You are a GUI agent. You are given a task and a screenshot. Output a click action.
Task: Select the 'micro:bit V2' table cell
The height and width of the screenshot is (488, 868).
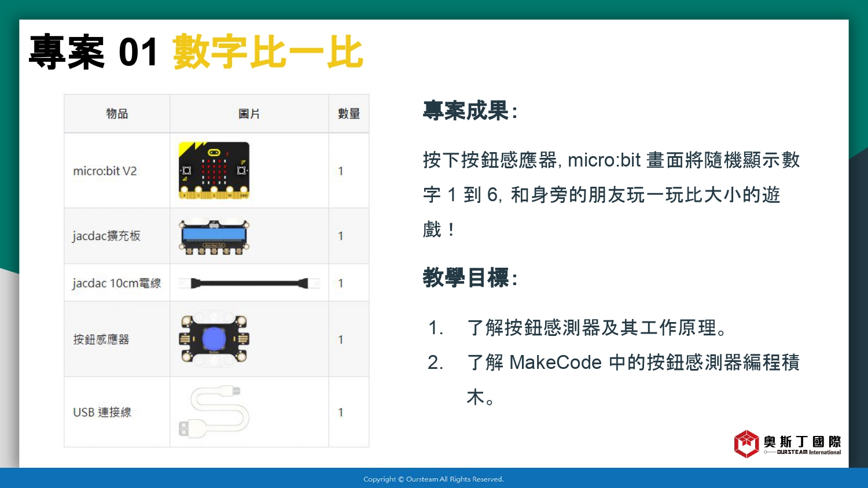(117, 171)
